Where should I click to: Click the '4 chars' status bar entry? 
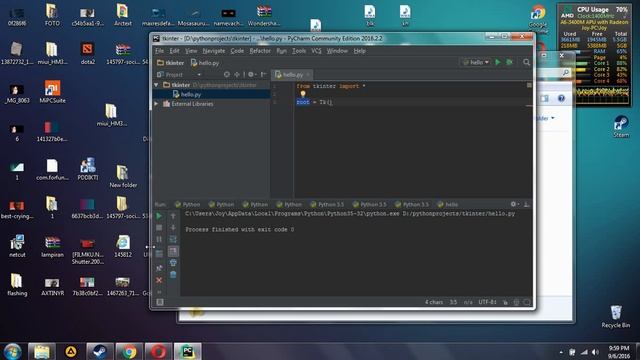click(433, 302)
